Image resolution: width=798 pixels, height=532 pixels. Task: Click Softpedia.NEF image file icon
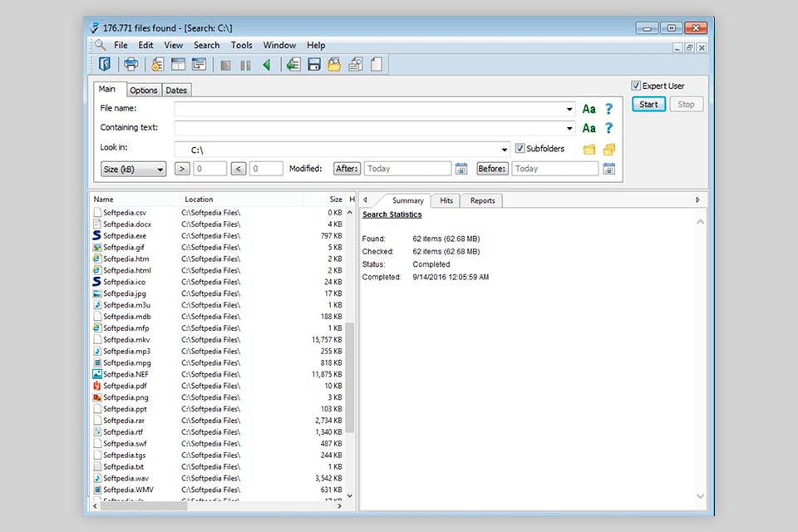(x=96, y=374)
